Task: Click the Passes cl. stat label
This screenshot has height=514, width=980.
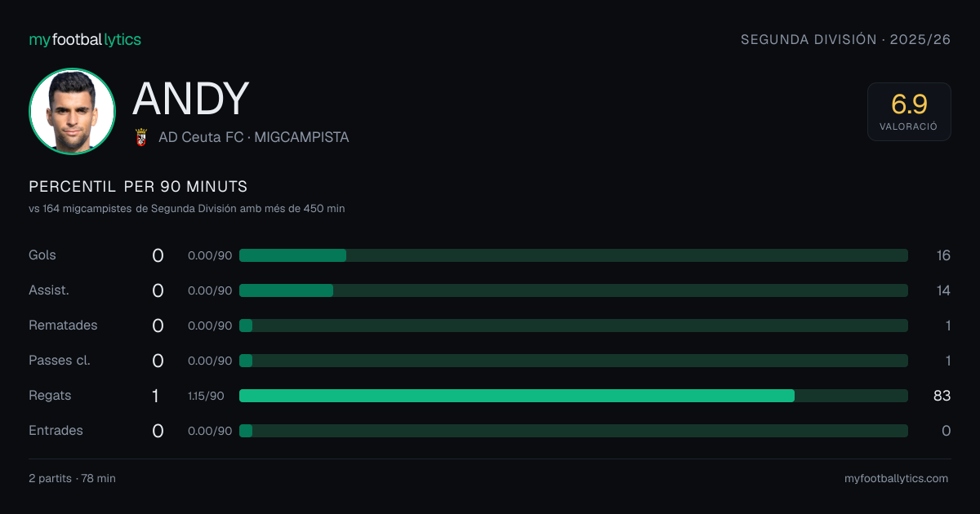Action: pos(60,361)
